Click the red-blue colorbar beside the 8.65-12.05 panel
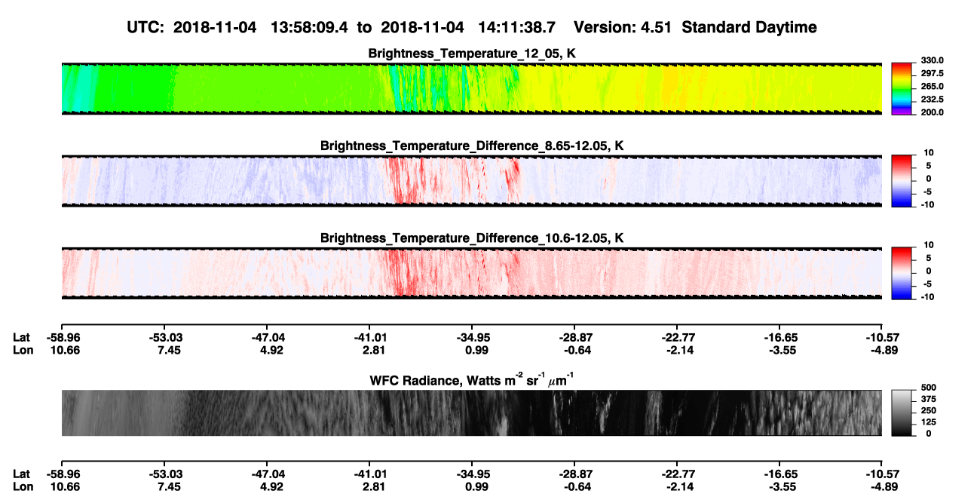The image size is (980, 503). [x=902, y=179]
